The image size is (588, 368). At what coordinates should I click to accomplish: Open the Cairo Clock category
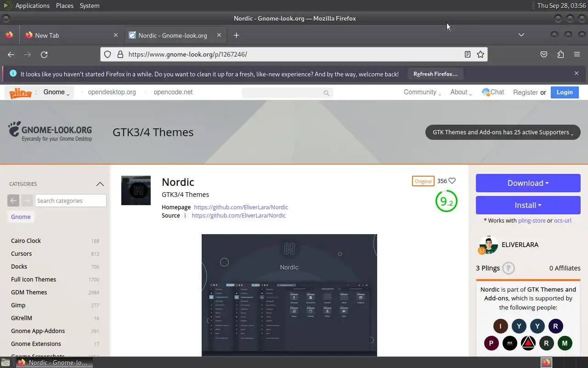(26, 241)
